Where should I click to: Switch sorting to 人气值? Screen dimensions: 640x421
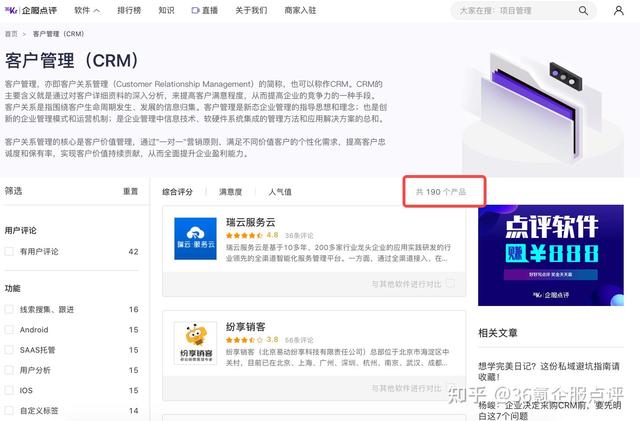pyautogui.click(x=279, y=191)
